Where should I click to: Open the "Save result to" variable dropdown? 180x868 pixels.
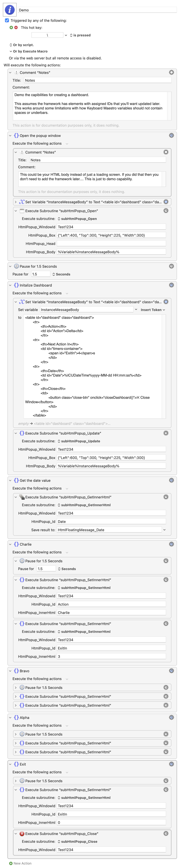(164, 530)
